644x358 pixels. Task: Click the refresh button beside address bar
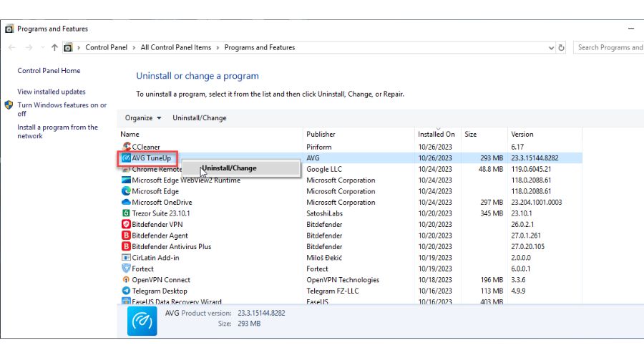(561, 48)
